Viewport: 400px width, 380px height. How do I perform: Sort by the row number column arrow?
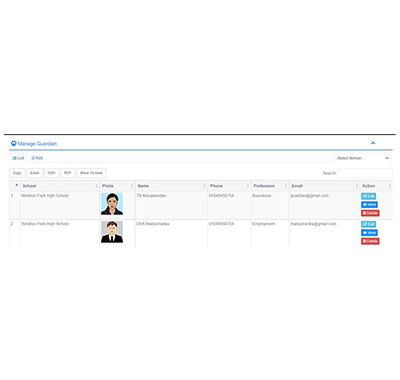click(x=17, y=185)
